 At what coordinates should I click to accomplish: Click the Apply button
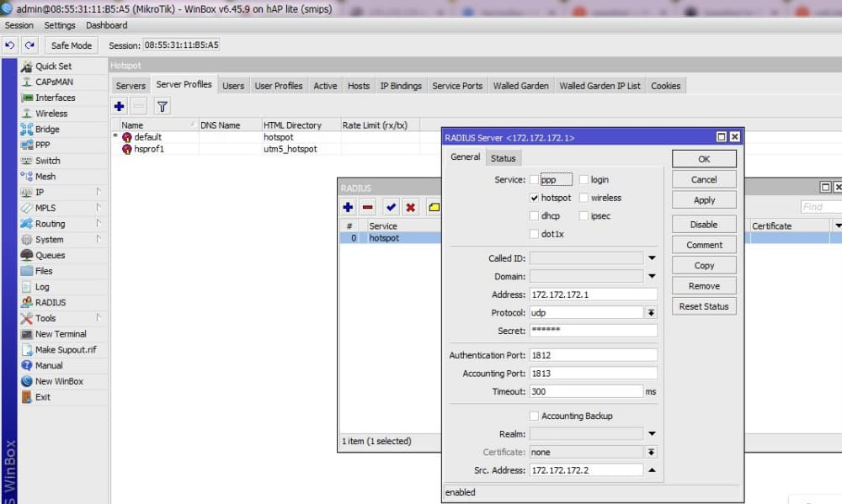[x=704, y=200]
